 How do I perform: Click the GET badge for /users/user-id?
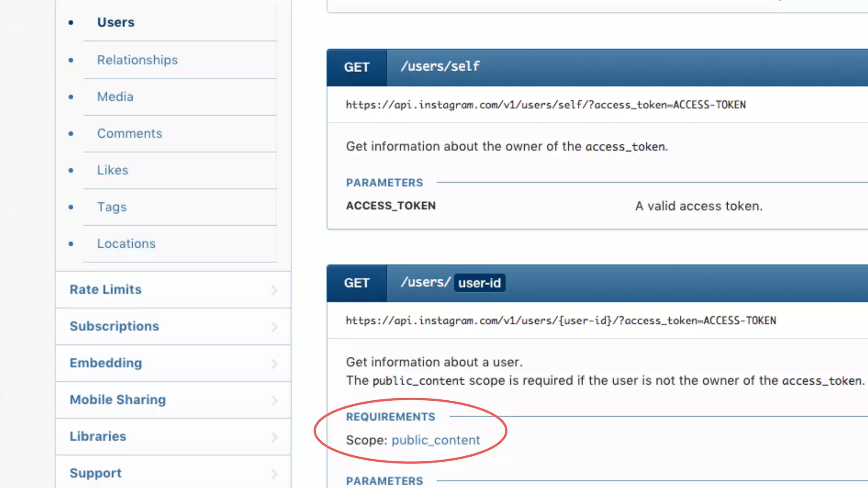click(356, 283)
